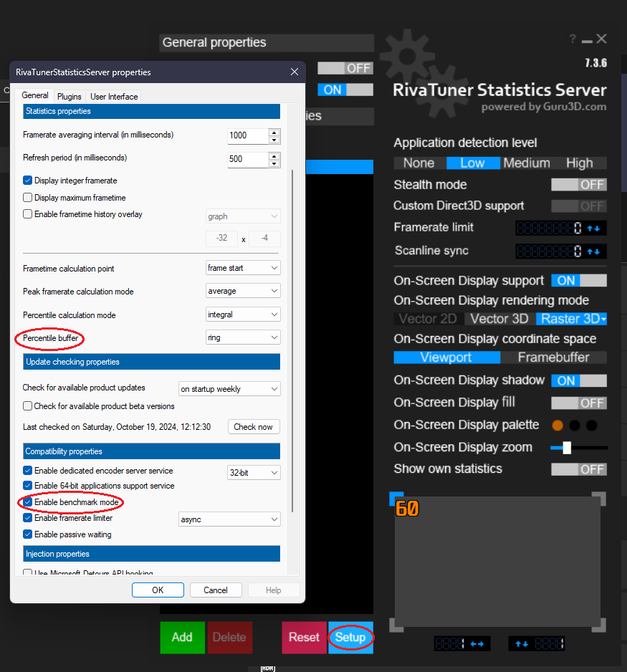Pick the orange OSD palette color
The height and width of the screenshot is (672, 627).
(x=557, y=426)
